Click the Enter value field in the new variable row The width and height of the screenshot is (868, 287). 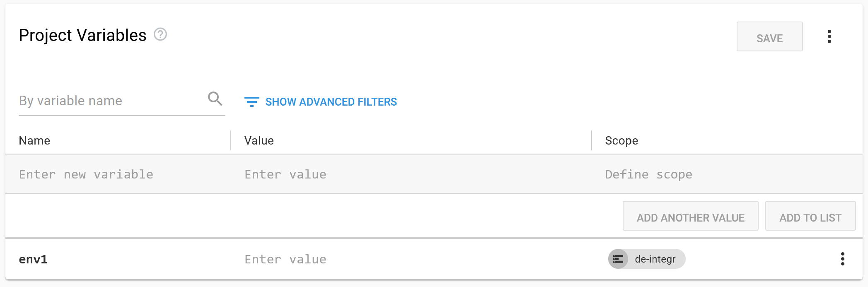pyautogui.click(x=285, y=174)
